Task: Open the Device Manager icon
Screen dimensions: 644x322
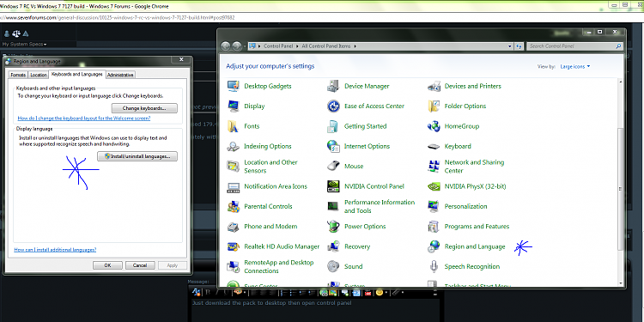Action: click(333, 86)
